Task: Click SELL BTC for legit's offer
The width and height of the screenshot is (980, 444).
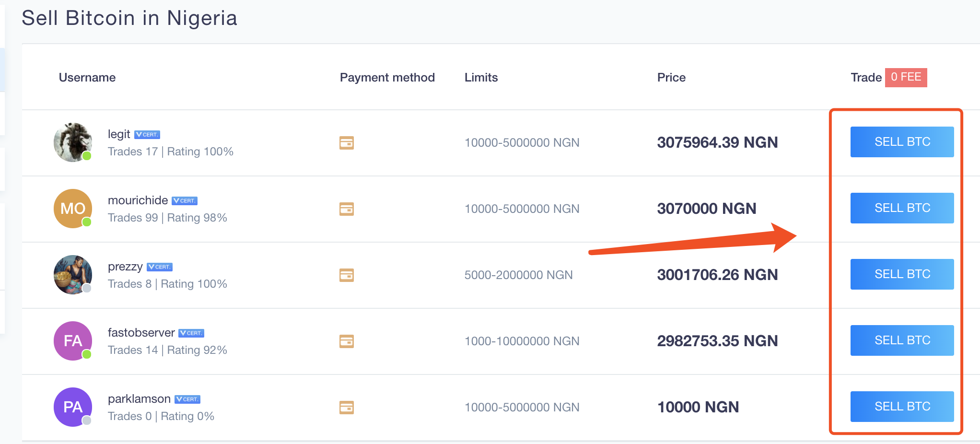Action: [x=902, y=142]
